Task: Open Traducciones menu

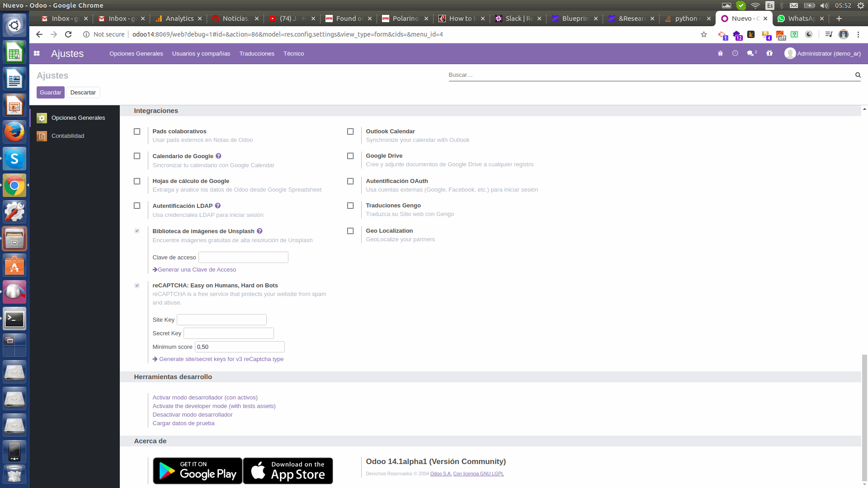Action: tap(257, 53)
